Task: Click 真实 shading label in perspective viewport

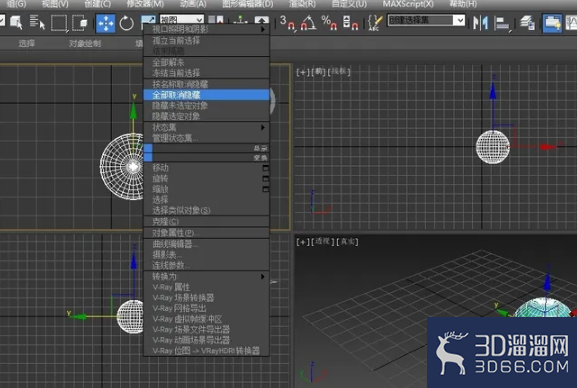Action: point(347,242)
